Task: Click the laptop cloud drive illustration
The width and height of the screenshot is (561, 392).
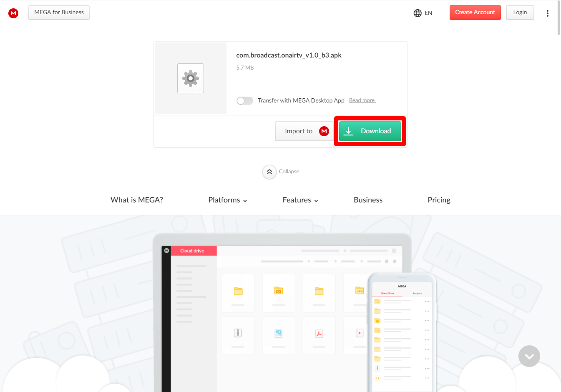Action: click(x=282, y=313)
